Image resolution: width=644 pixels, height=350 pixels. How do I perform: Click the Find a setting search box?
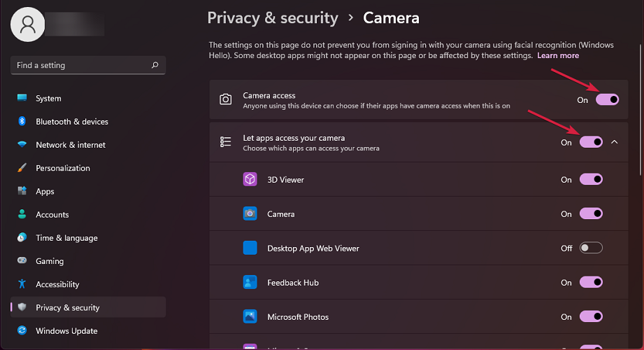(x=80, y=65)
